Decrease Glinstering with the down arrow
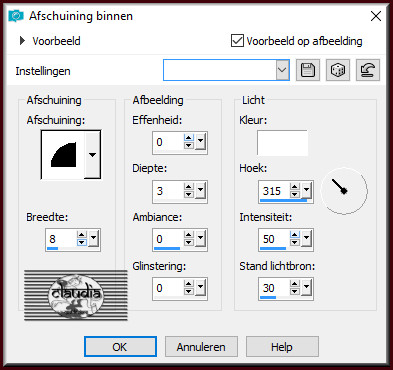This screenshot has height=370, width=393. pyautogui.click(x=189, y=292)
